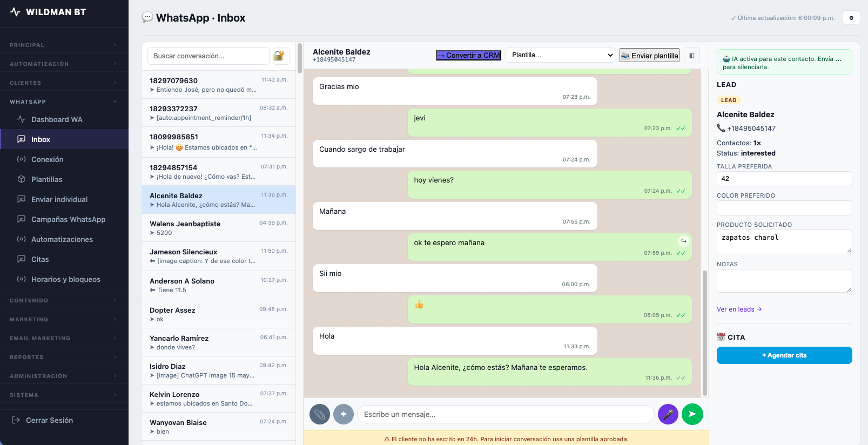The image size is (868, 445).
Task: Open Automatizaciones in sidebar
Action: point(64,239)
